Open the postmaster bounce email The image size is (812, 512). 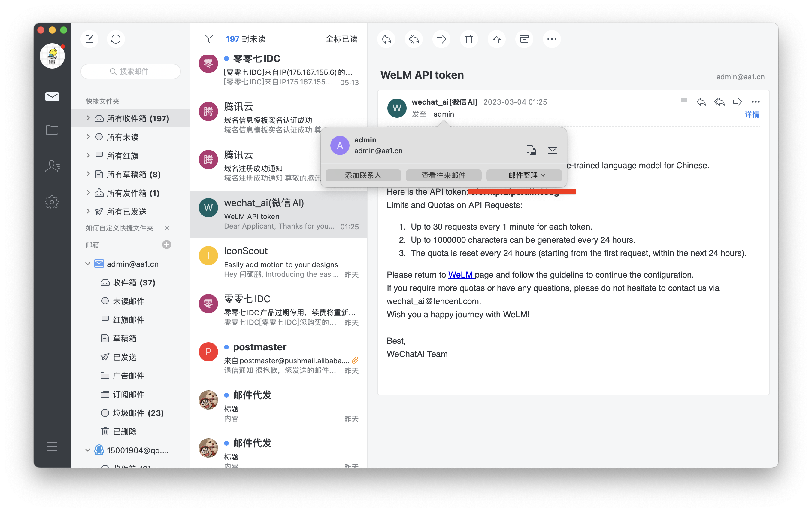(279, 358)
